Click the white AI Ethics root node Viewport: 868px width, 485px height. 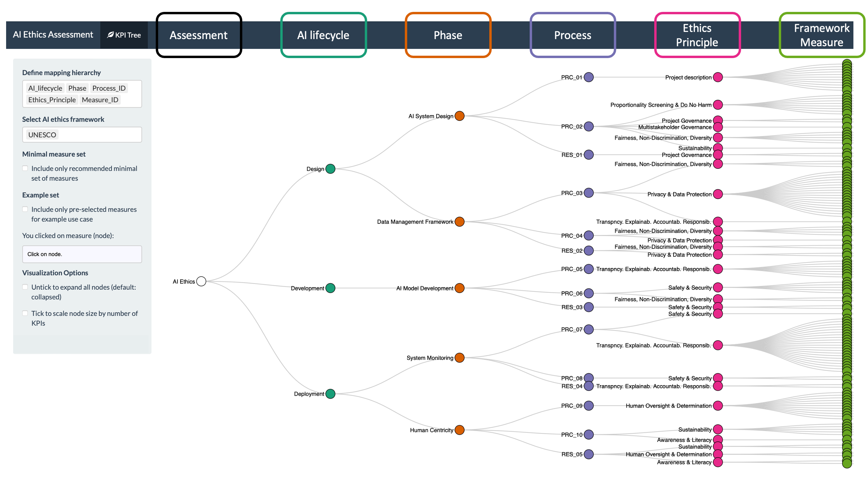pos(201,281)
